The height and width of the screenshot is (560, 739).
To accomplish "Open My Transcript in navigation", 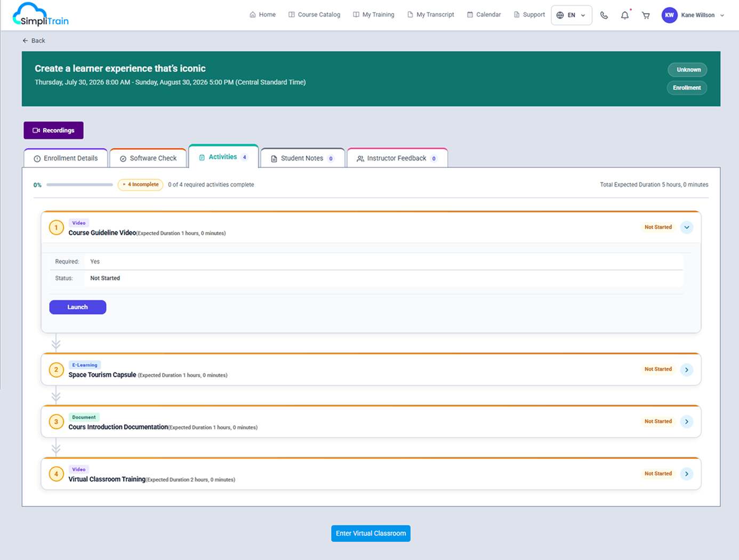I will [x=430, y=15].
